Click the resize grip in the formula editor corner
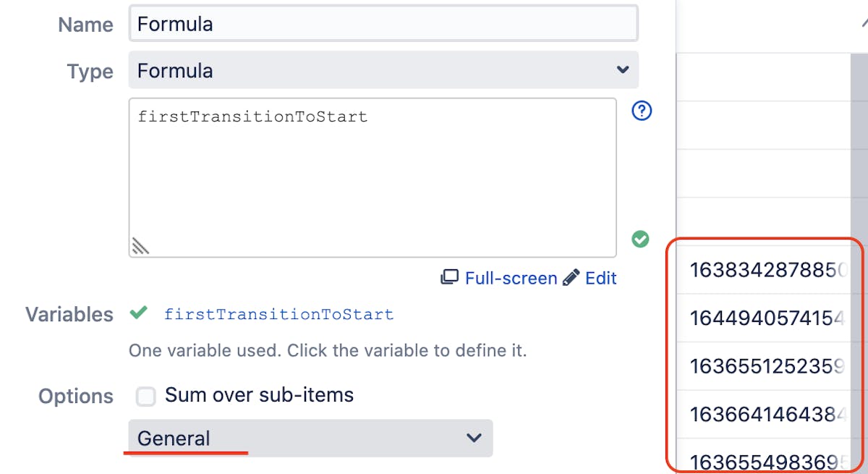 click(x=140, y=246)
